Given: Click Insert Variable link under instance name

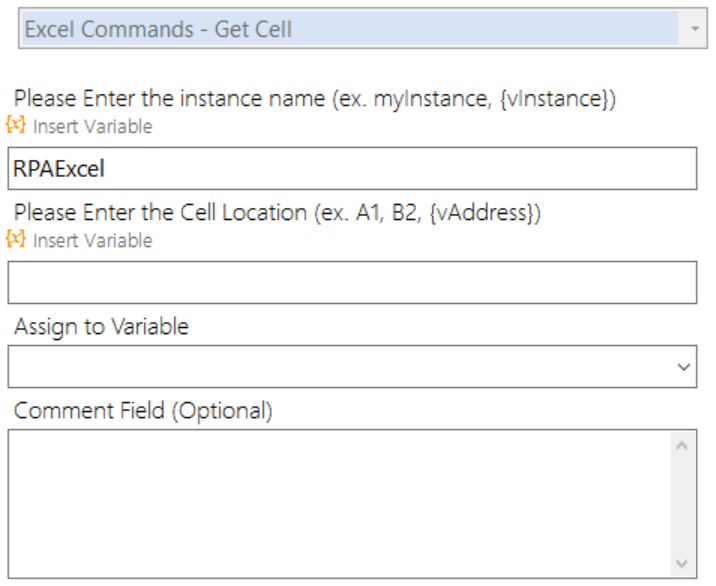Looking at the screenshot, I should pyautogui.click(x=92, y=127).
